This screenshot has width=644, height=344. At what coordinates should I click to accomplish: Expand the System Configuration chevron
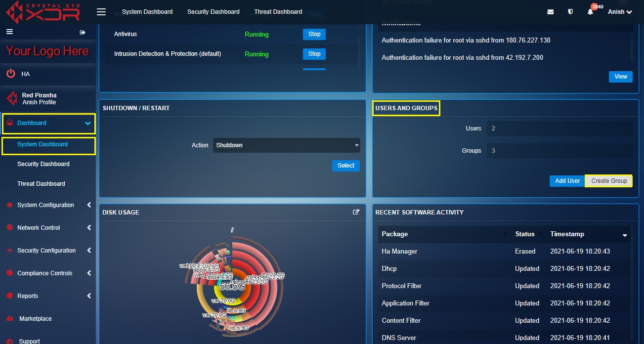89,205
